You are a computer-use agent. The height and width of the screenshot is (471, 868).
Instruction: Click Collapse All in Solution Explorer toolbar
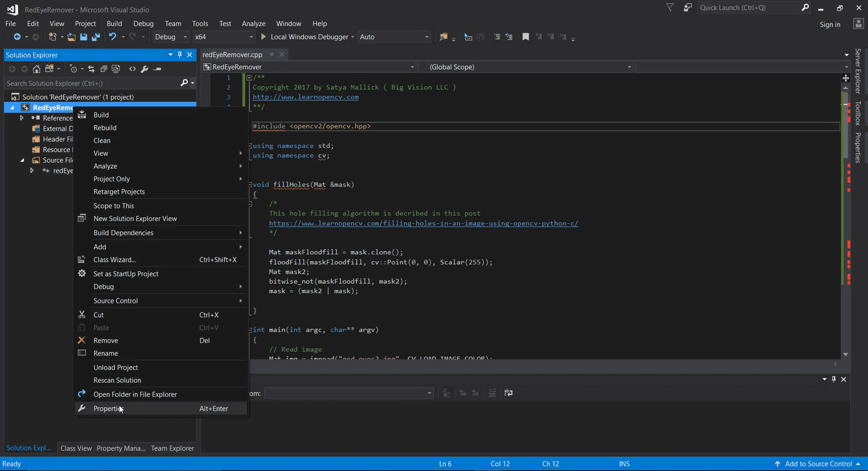[104, 69]
